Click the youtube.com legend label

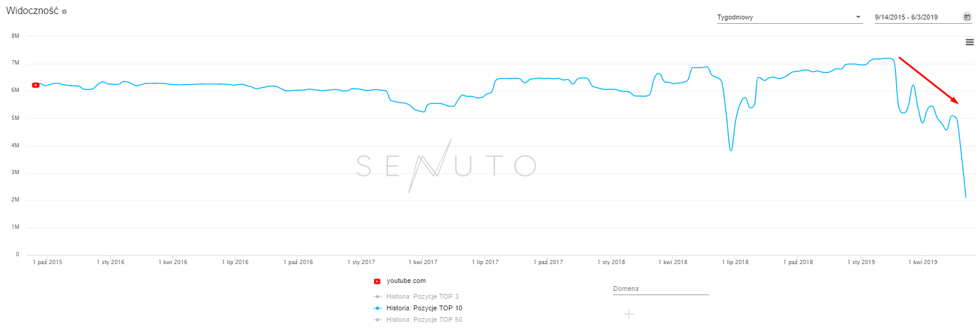[406, 281]
